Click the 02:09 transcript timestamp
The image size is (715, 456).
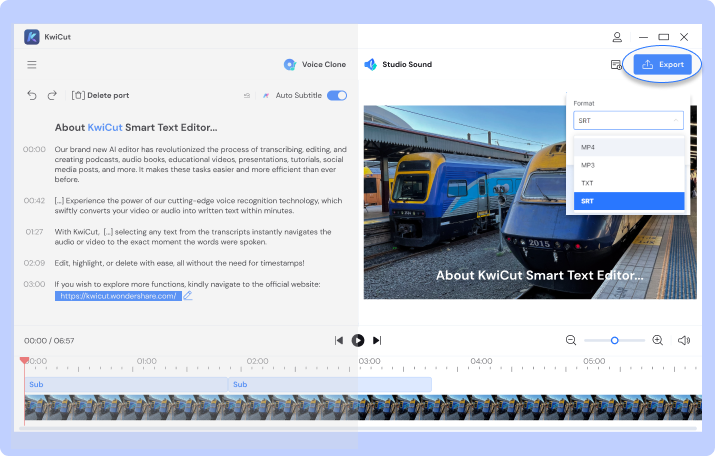[x=34, y=263]
